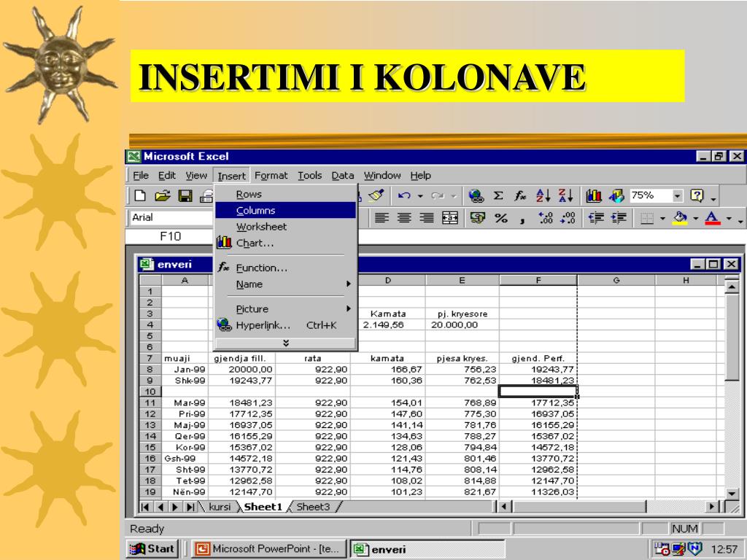Choose Chart... in the Insert menu
This screenshot has height=560, width=747.
(285, 243)
